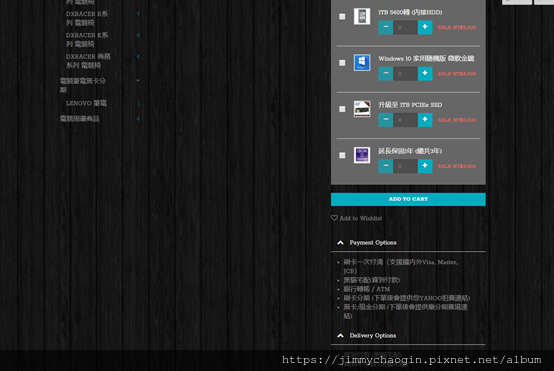Click the SALE NT$3,500 price for extended warranty
This screenshot has height=371, width=554.
pos(457,166)
